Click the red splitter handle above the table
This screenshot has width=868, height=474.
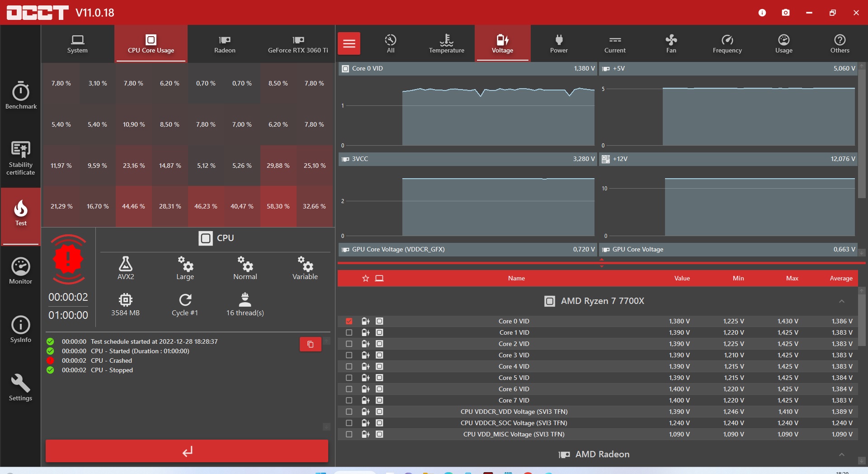pos(601,263)
